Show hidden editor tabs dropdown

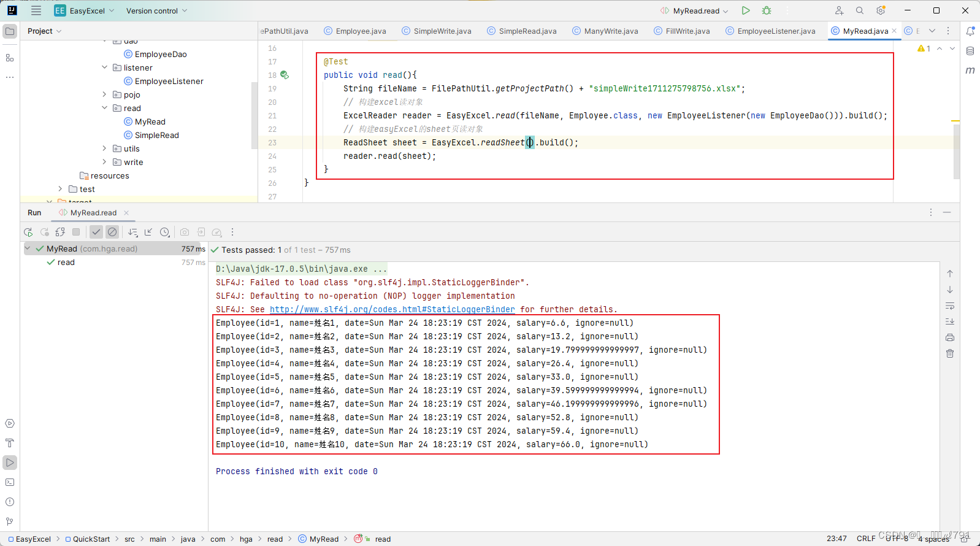coord(932,31)
